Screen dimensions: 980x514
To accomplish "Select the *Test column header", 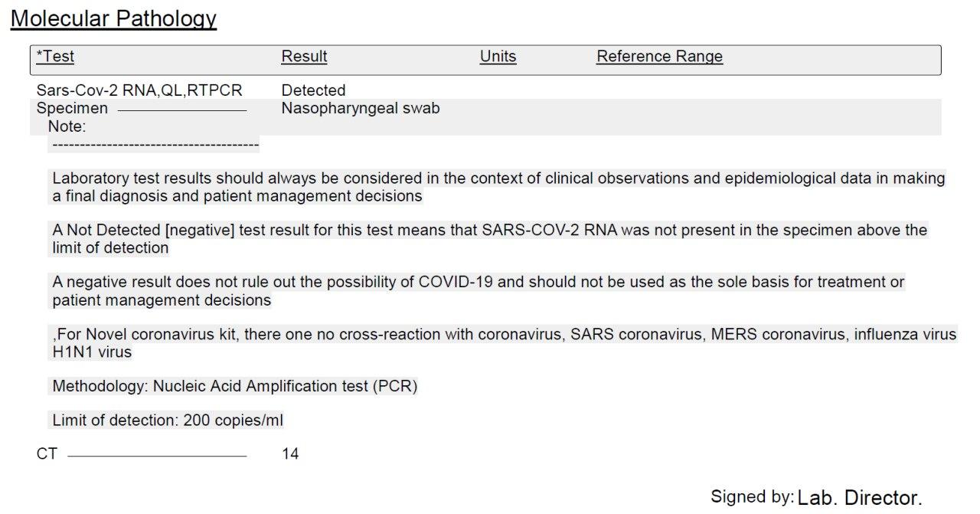I will 55,57.
